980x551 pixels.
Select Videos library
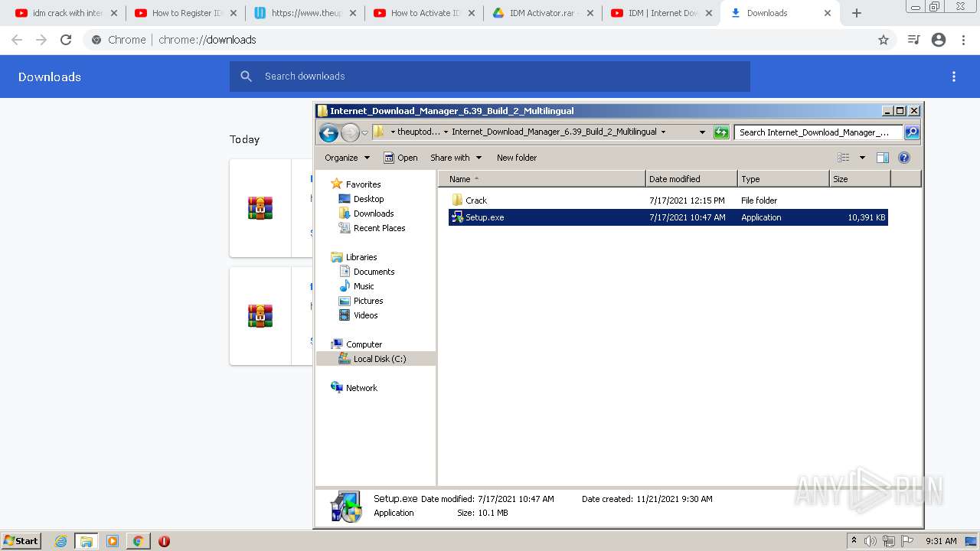pyautogui.click(x=359, y=315)
